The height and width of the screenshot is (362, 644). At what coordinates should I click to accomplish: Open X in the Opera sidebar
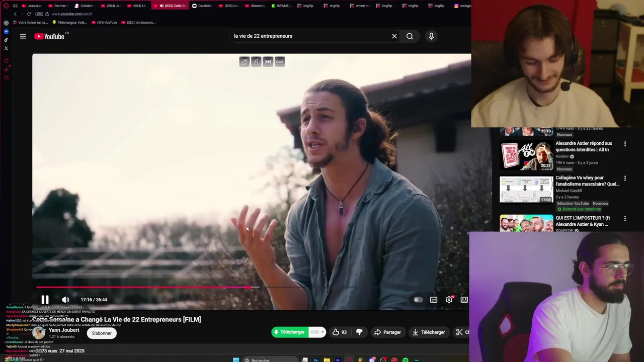[x=6, y=48]
